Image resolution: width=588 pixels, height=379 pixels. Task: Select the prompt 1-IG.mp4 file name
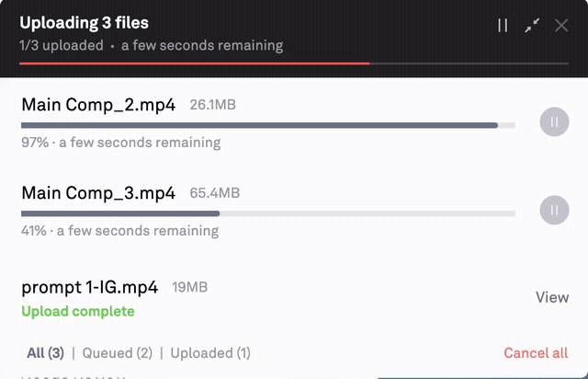point(89,287)
